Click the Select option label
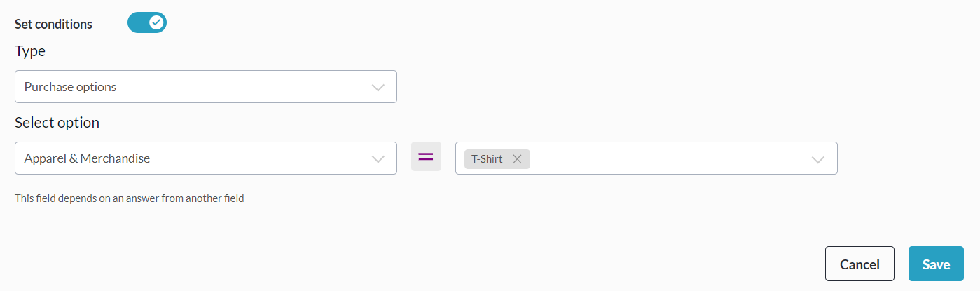This screenshot has width=980, height=291. [x=57, y=123]
